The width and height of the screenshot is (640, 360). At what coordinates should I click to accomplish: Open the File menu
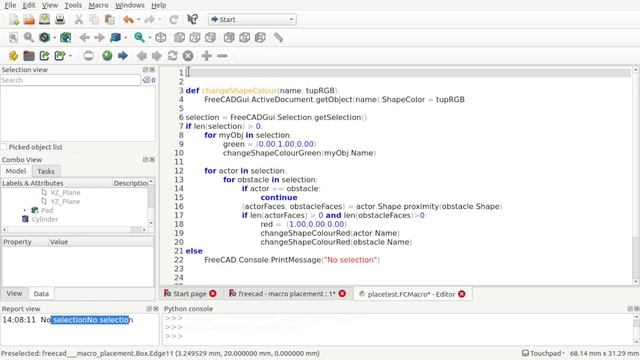pyautogui.click(x=10, y=5)
